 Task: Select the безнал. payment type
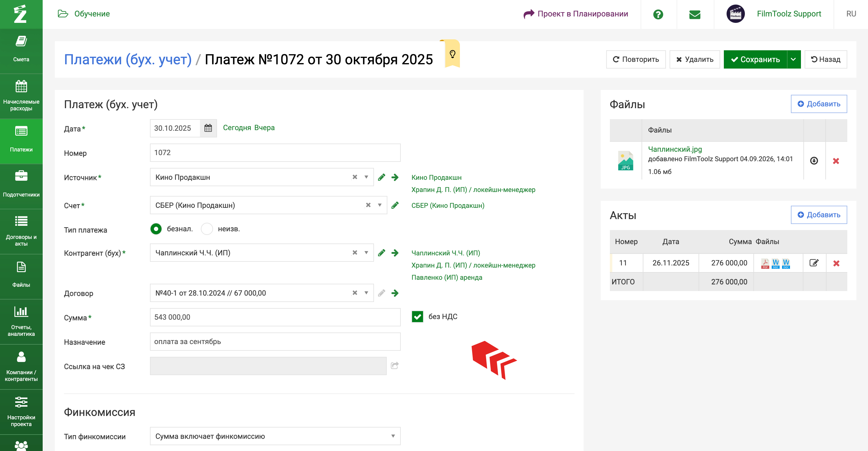click(156, 229)
